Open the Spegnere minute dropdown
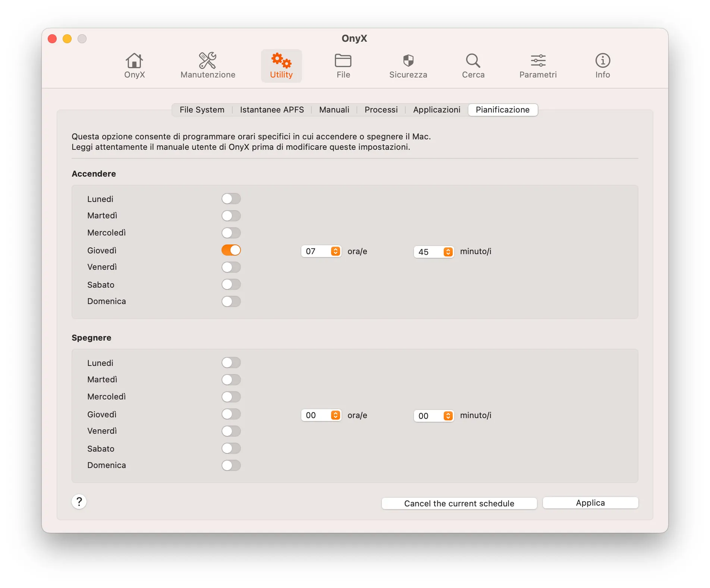This screenshot has height=588, width=710. tap(434, 416)
